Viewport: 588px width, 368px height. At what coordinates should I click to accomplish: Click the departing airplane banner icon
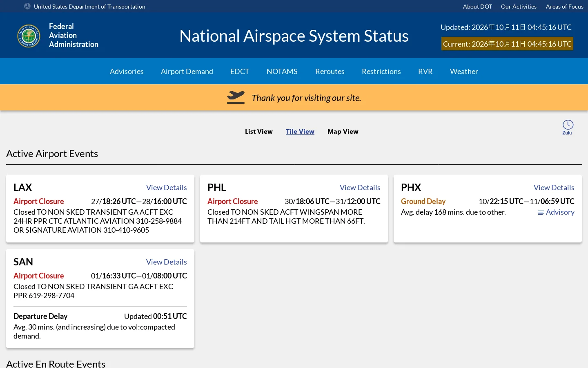[236, 97]
